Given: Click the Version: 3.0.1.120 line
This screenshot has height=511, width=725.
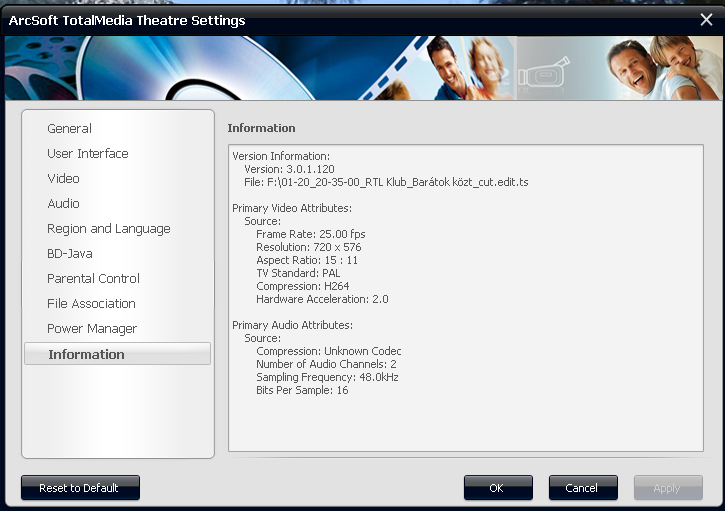Looking at the screenshot, I should click(289, 169).
